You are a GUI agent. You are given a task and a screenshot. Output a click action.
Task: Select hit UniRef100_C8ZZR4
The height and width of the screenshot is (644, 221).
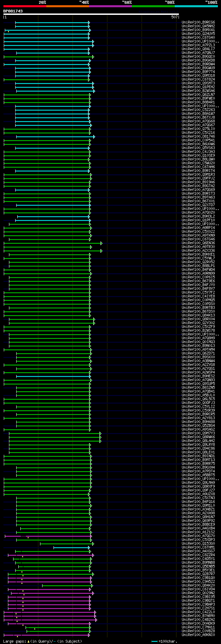(x=198, y=555)
